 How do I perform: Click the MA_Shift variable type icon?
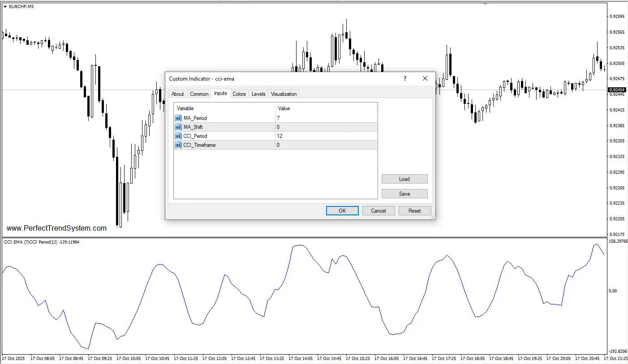click(178, 127)
